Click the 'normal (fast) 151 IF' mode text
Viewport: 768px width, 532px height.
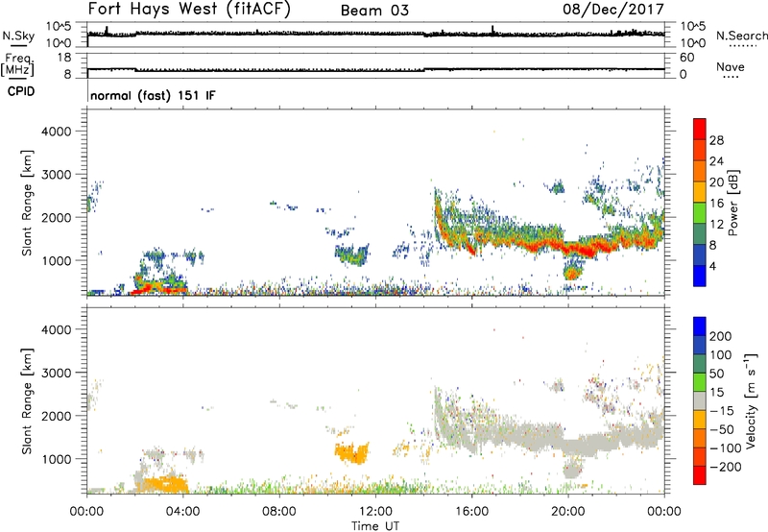click(153, 95)
